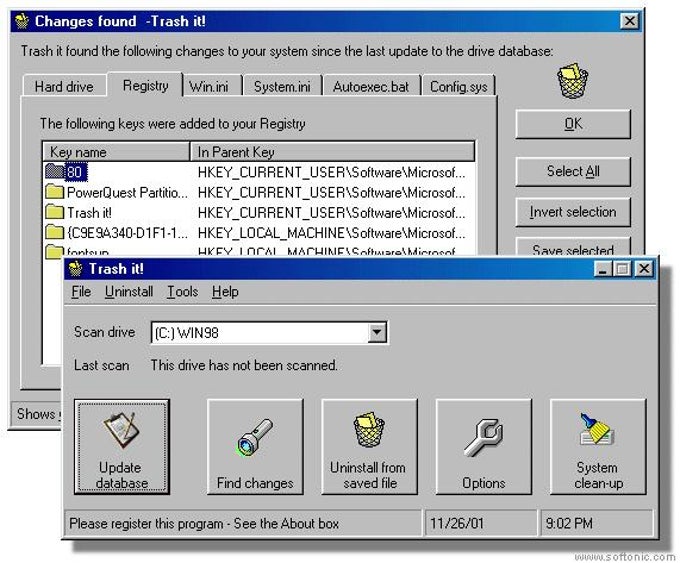The height and width of the screenshot is (563, 680).
Task: Start System clean-up with the brush icon
Action: tap(597, 429)
